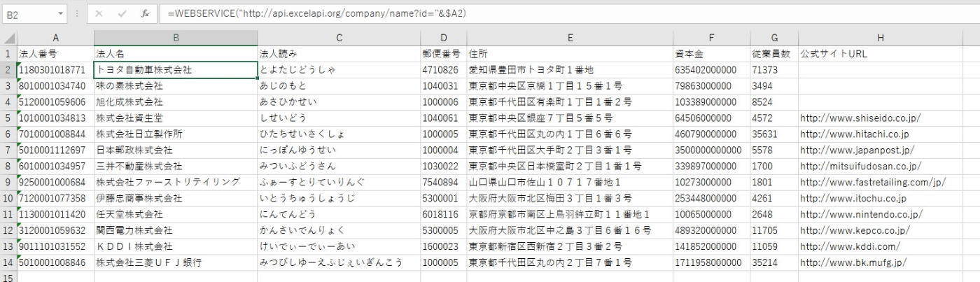Select employee count 71373
Screen dimensions: 980x282
[773, 69]
